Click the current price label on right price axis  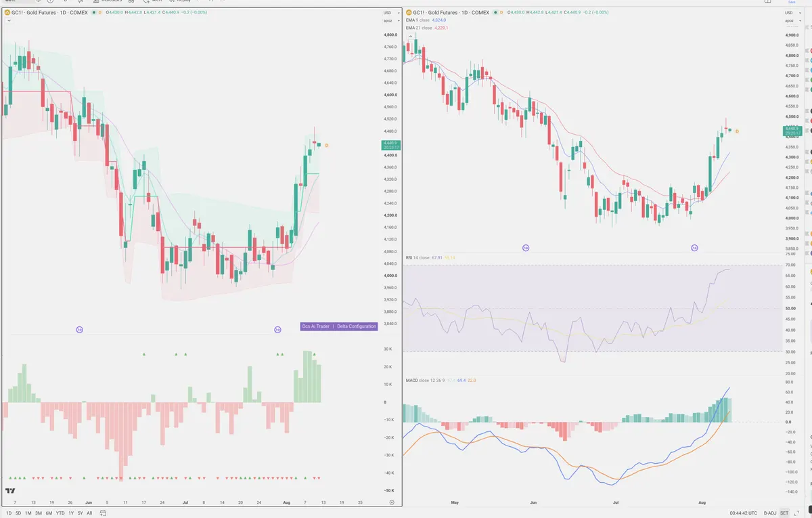pos(792,130)
